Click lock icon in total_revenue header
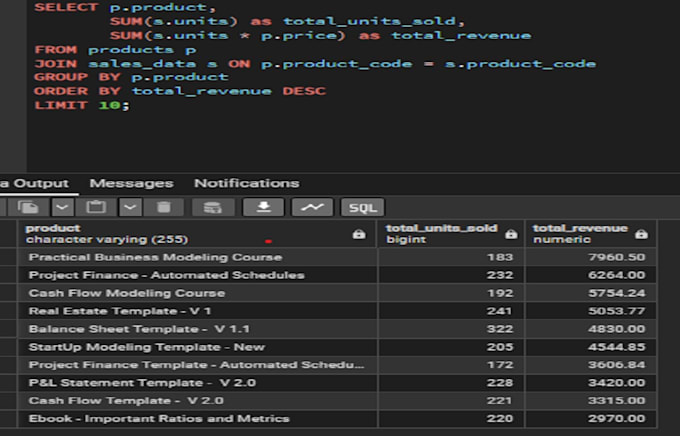 click(641, 235)
